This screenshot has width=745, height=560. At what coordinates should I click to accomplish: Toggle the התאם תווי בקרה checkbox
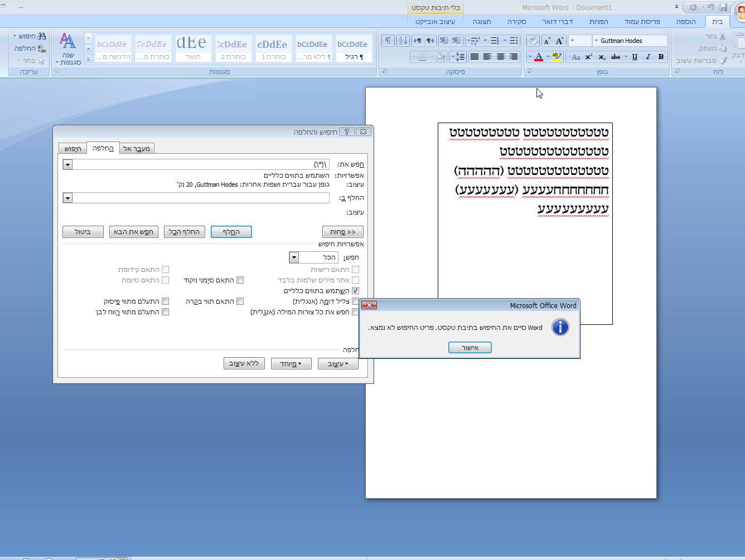tap(240, 301)
